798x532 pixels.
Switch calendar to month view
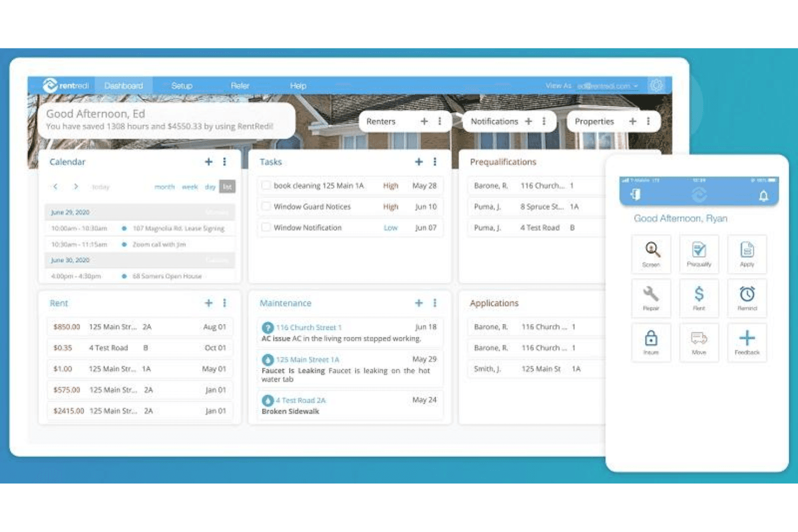click(x=164, y=187)
